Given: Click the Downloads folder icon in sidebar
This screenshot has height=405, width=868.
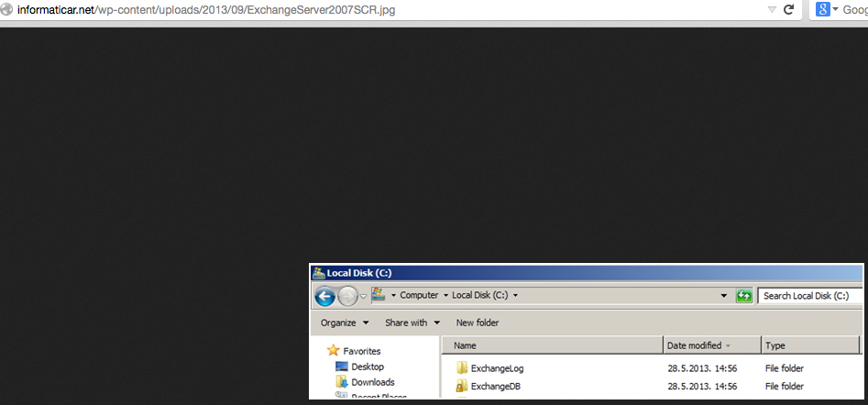Looking at the screenshot, I should point(342,382).
